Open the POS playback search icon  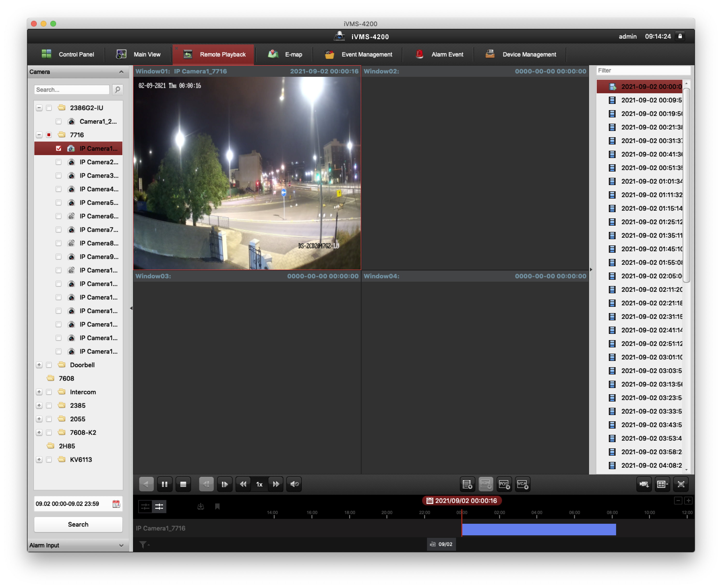click(x=504, y=484)
